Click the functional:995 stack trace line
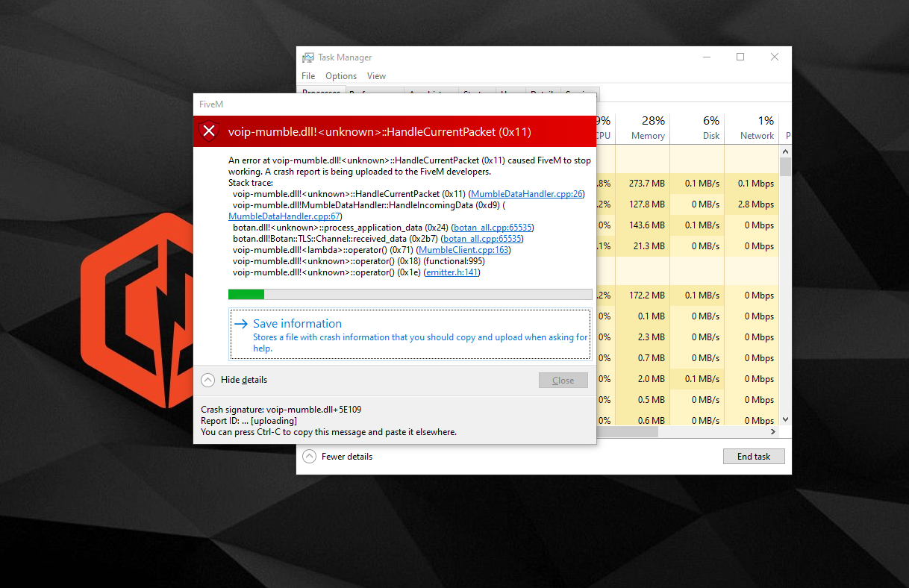This screenshot has width=909, height=588. click(x=358, y=261)
